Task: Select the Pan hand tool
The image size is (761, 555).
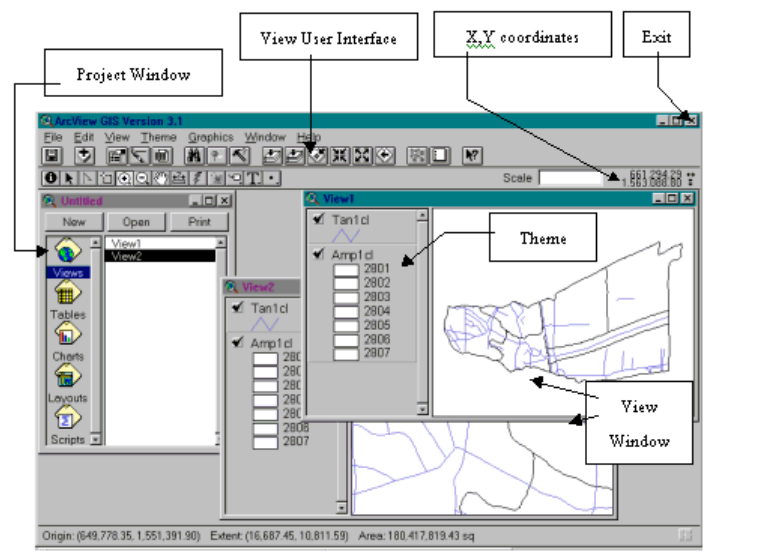Action: coord(161,179)
